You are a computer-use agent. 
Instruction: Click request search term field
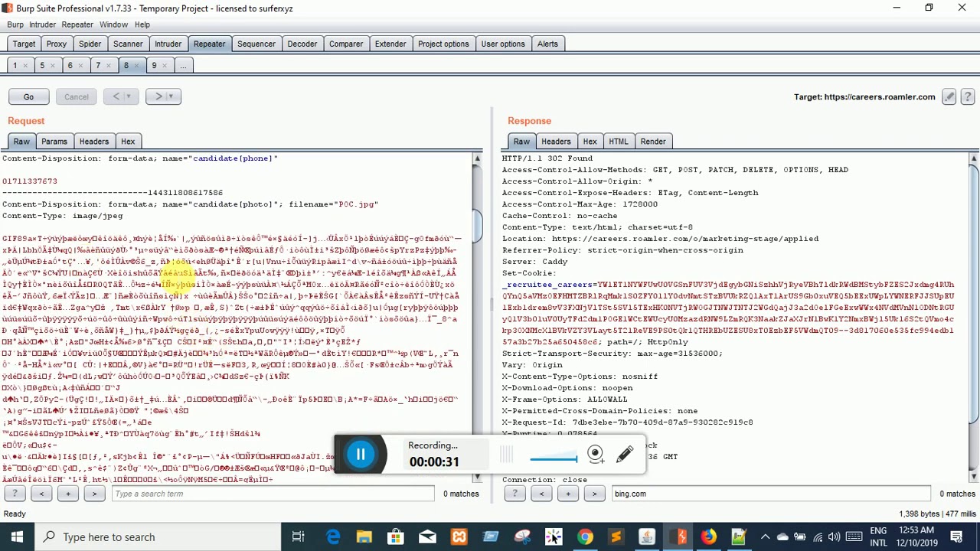[x=273, y=494]
